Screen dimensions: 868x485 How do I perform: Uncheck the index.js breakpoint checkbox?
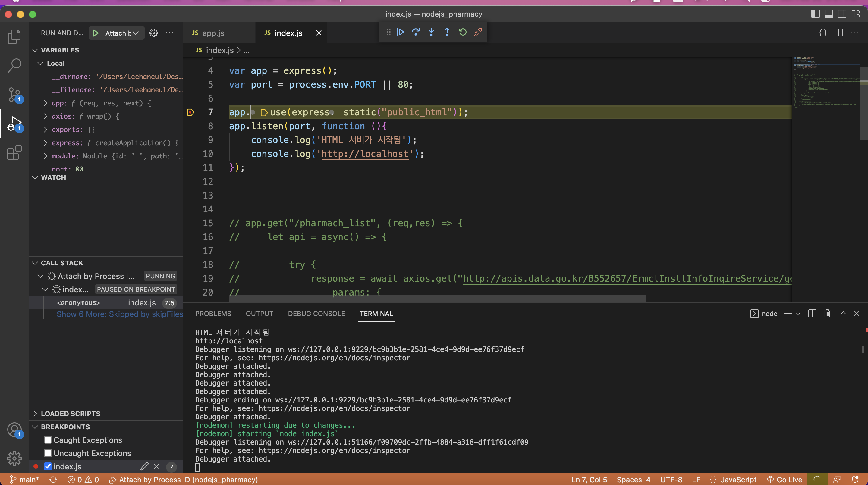(x=48, y=466)
